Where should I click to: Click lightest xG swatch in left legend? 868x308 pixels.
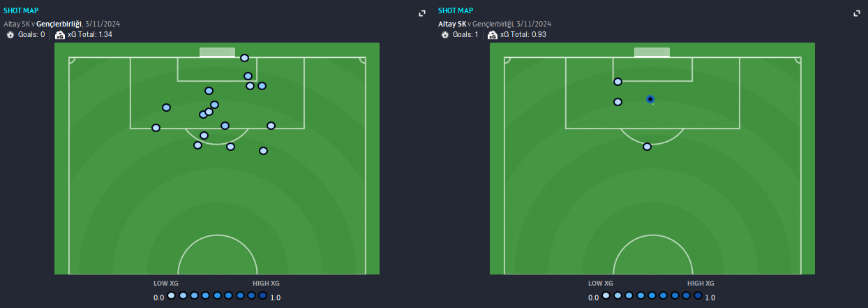172,295
